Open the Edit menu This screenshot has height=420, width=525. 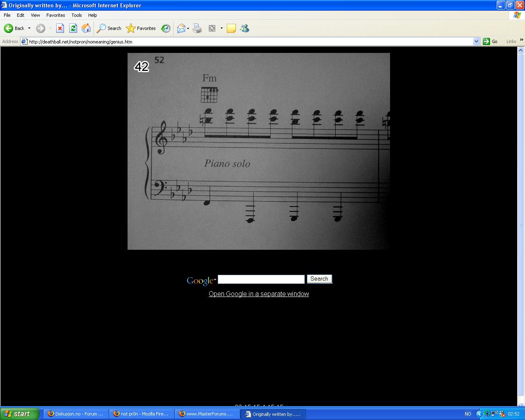click(21, 15)
